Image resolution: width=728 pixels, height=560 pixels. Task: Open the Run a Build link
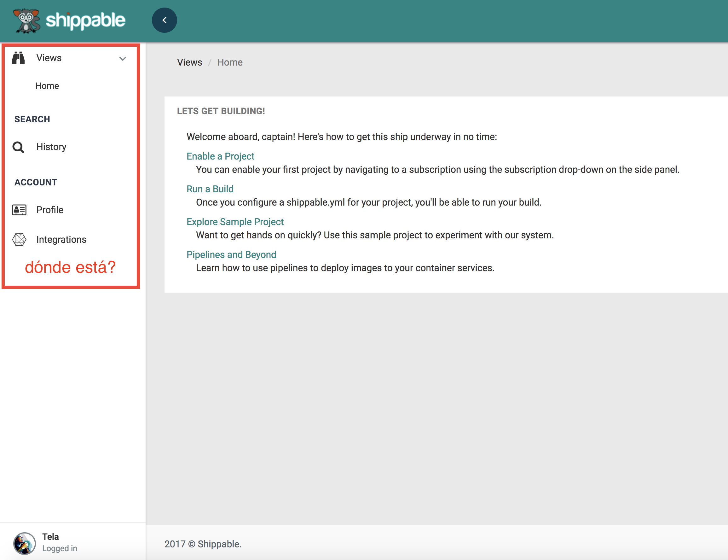point(210,189)
